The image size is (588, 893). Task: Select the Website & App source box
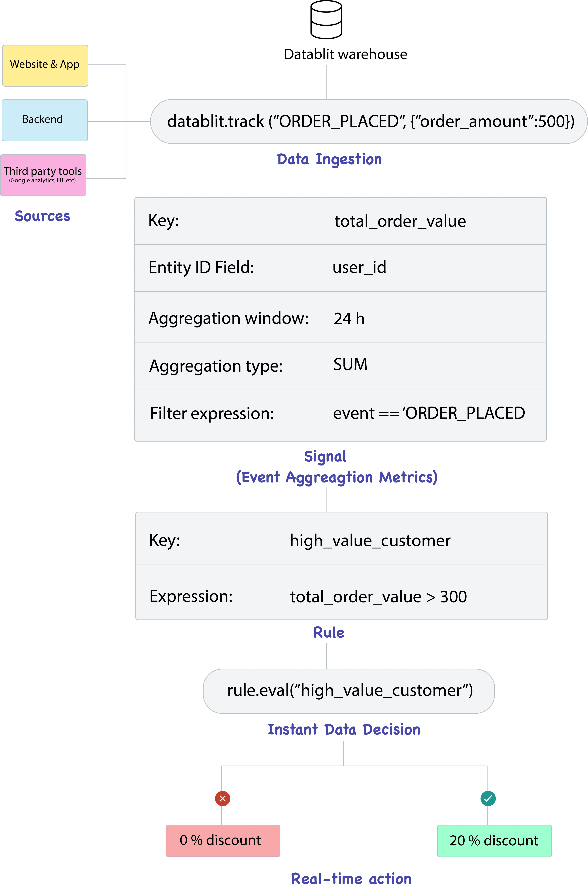point(45,66)
